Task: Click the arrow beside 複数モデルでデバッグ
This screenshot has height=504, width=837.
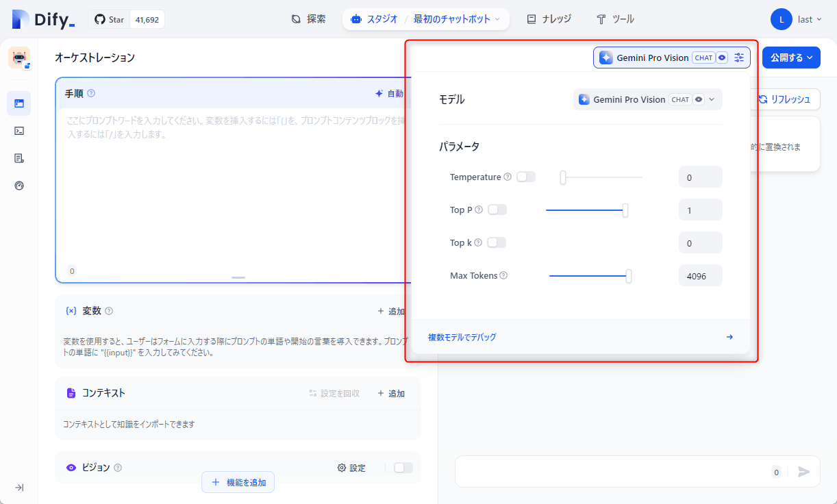Action: point(729,337)
